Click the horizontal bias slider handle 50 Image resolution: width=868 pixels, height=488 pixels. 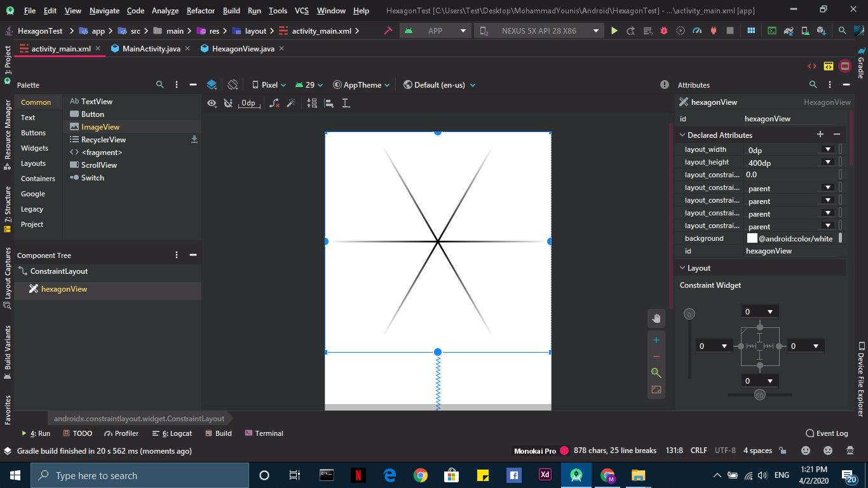[x=759, y=395]
